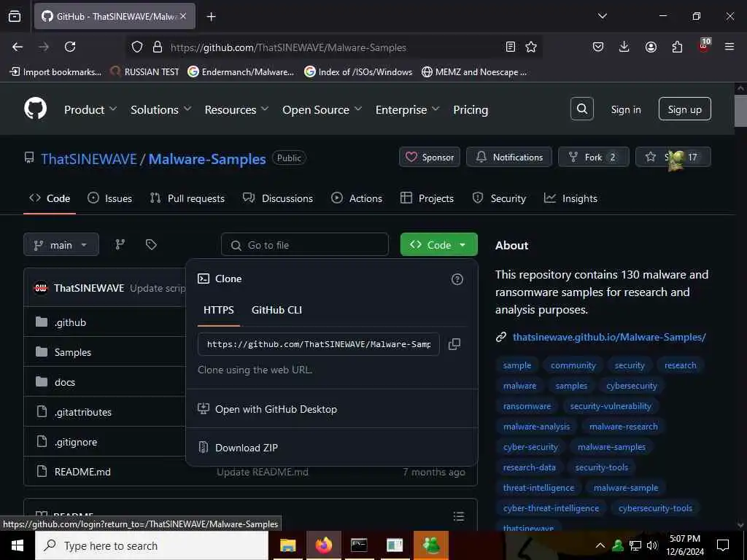Switch to the Issues tab
The width and height of the screenshot is (747, 560).
(109, 198)
